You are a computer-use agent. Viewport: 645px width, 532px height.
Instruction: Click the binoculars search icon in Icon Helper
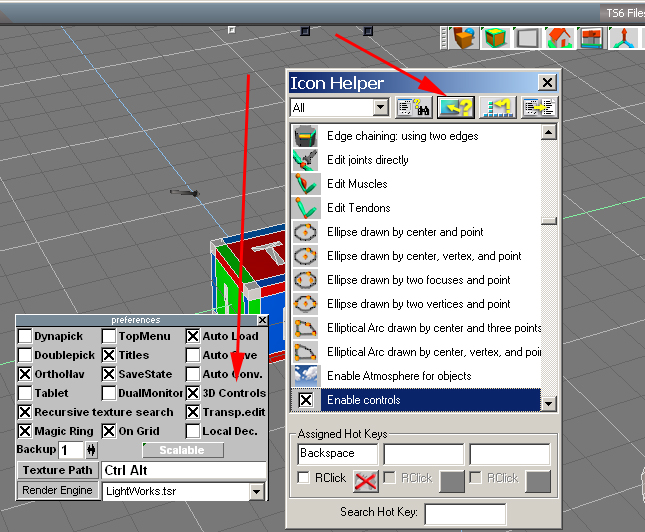414,108
